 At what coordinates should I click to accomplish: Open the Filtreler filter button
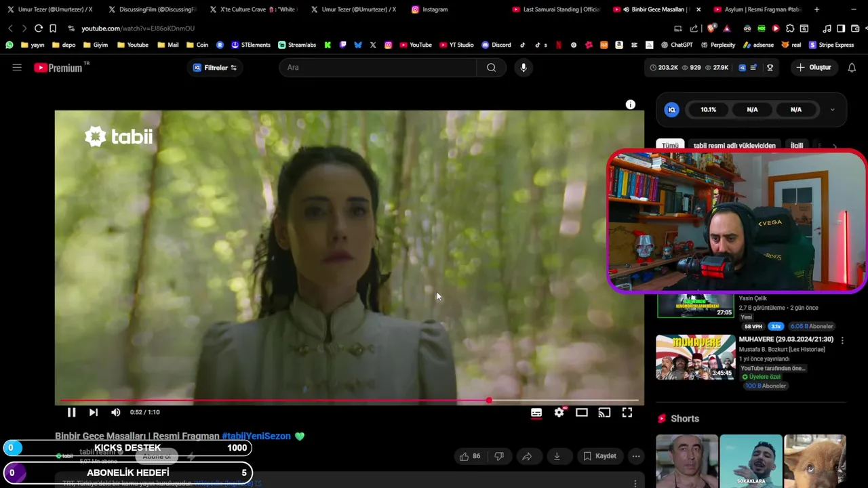tap(215, 68)
